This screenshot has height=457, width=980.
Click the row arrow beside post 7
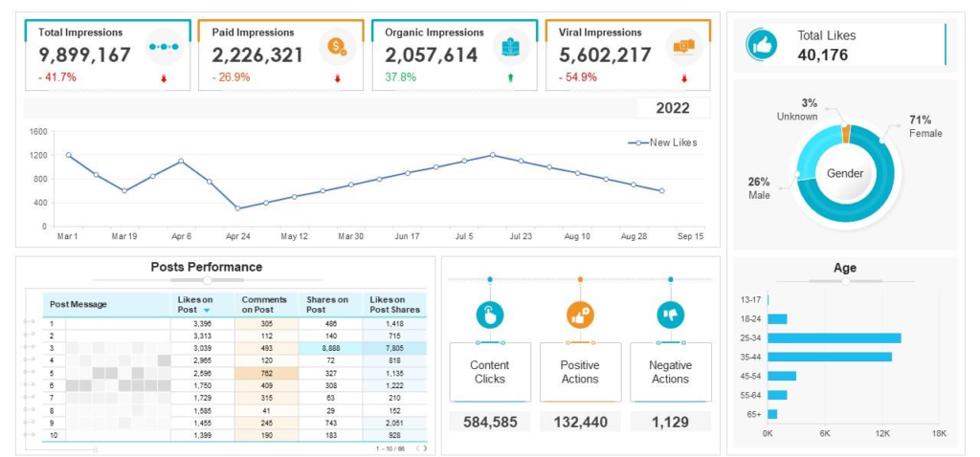tap(29, 397)
